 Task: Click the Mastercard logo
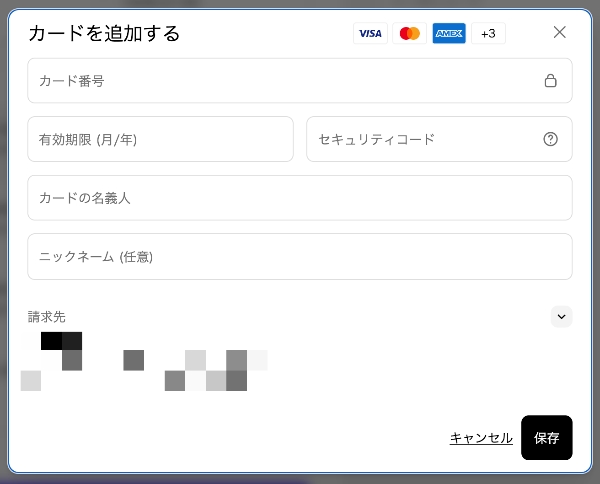pyautogui.click(x=409, y=34)
